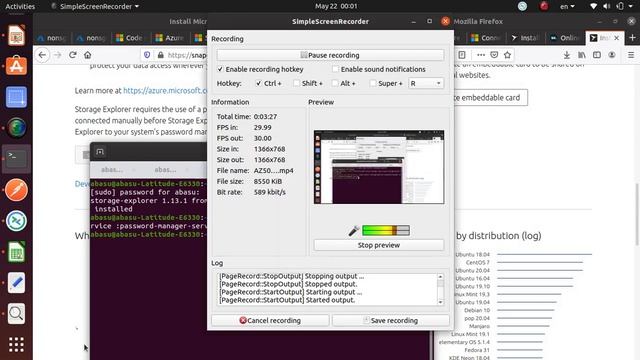
Task: Click the Firefox address bar URL
Action: click(x=187, y=55)
